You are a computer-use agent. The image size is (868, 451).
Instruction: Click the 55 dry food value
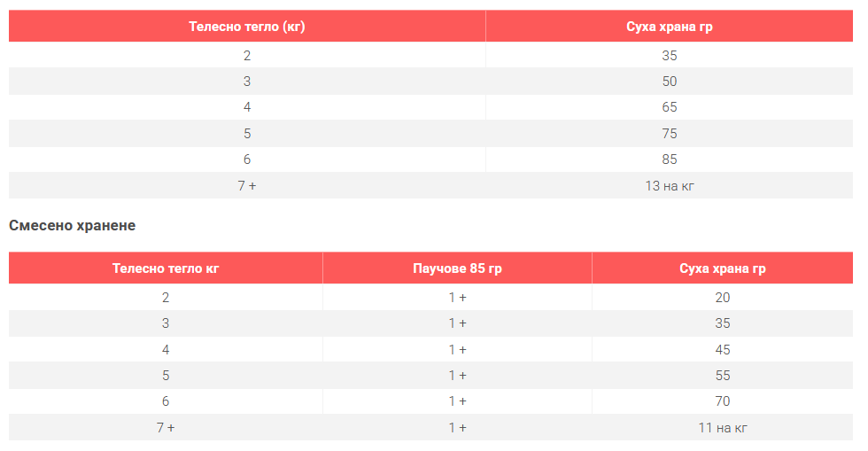pyautogui.click(x=722, y=376)
